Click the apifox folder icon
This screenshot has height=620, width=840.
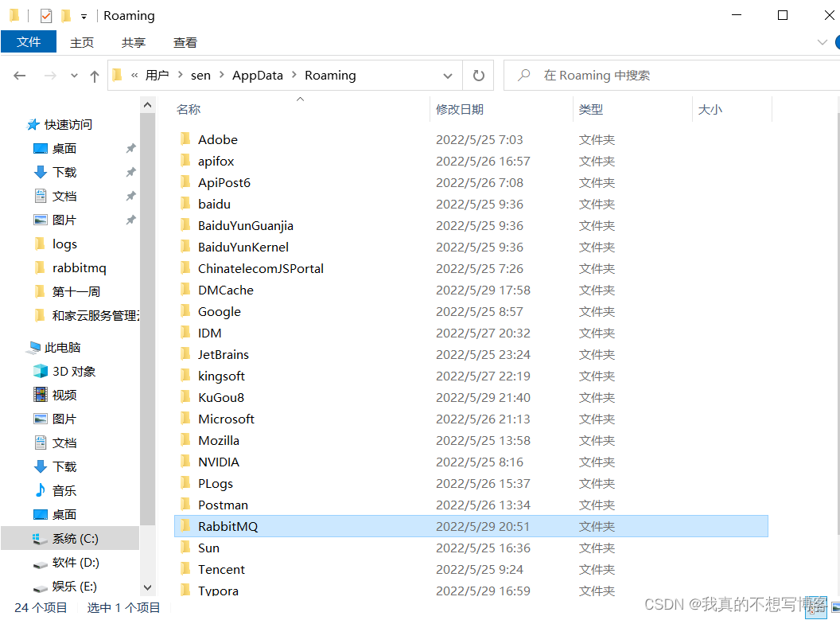185,160
